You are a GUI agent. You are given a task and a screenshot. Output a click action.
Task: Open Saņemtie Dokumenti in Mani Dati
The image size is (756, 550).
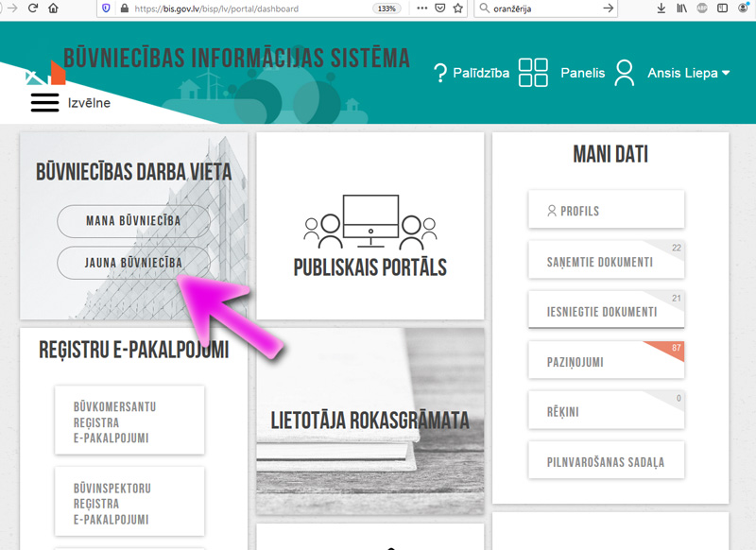click(606, 262)
